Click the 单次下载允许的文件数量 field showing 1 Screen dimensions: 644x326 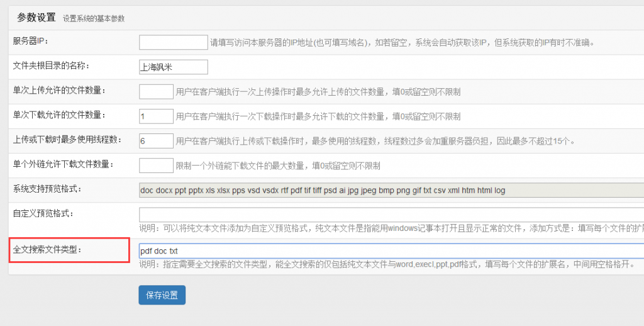tap(156, 116)
